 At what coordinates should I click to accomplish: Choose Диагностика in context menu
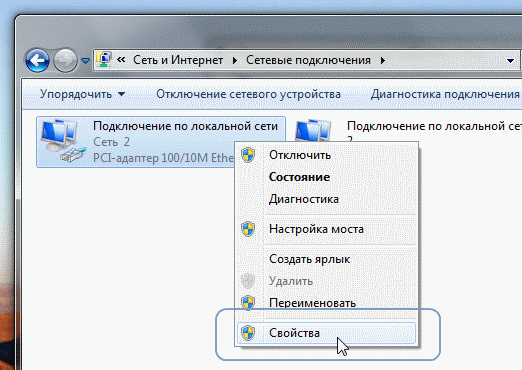click(x=326, y=199)
